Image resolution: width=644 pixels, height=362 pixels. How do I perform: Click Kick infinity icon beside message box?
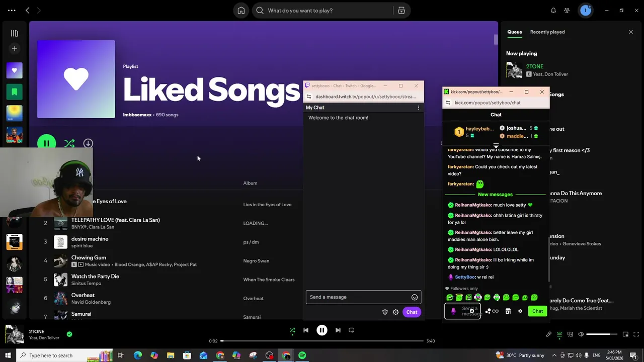tap(496, 311)
